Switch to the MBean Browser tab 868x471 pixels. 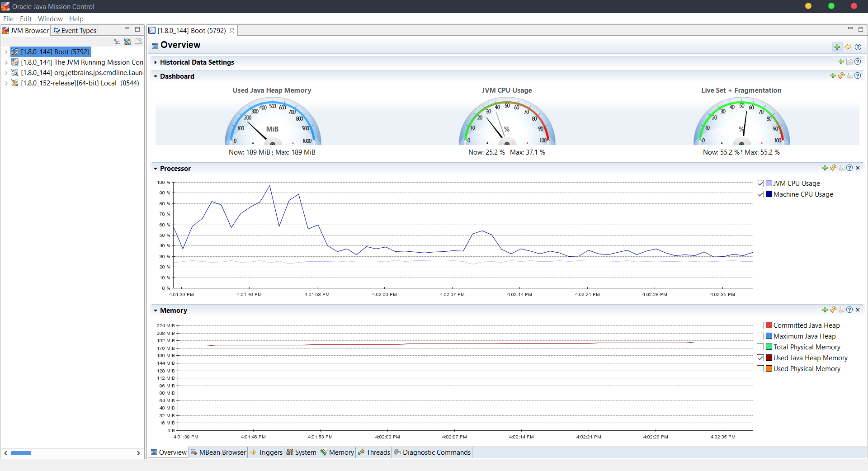tap(218, 452)
